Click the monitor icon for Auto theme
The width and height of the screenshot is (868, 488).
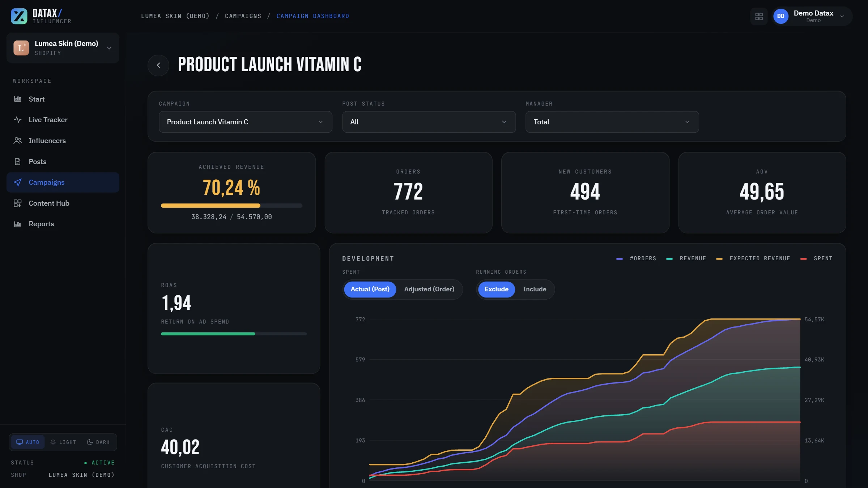tap(20, 442)
